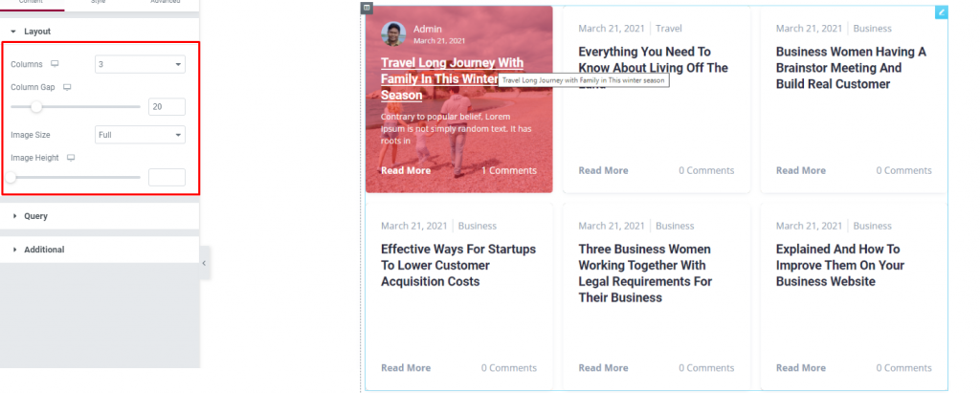
Task: Click the Image Height value field
Action: [167, 178]
